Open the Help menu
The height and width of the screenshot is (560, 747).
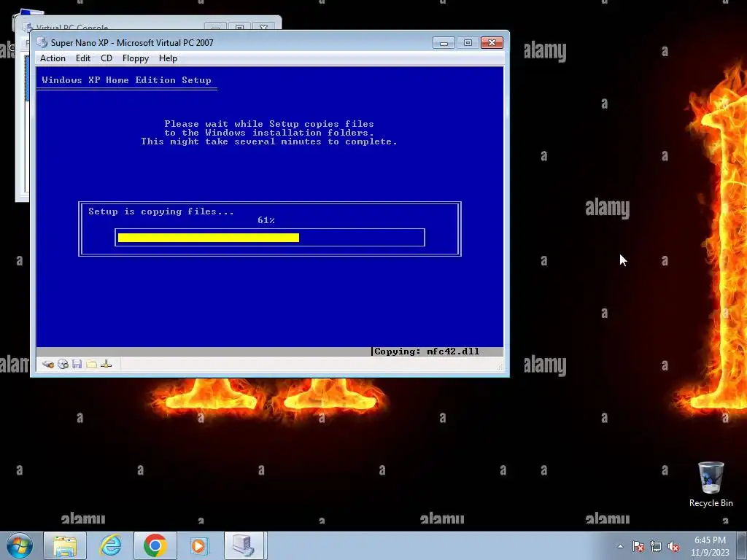click(x=168, y=58)
